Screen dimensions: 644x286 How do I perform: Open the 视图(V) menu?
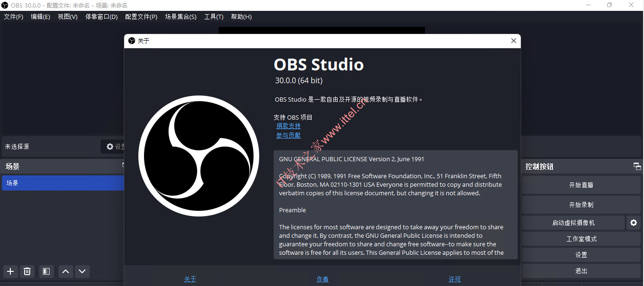click(68, 17)
